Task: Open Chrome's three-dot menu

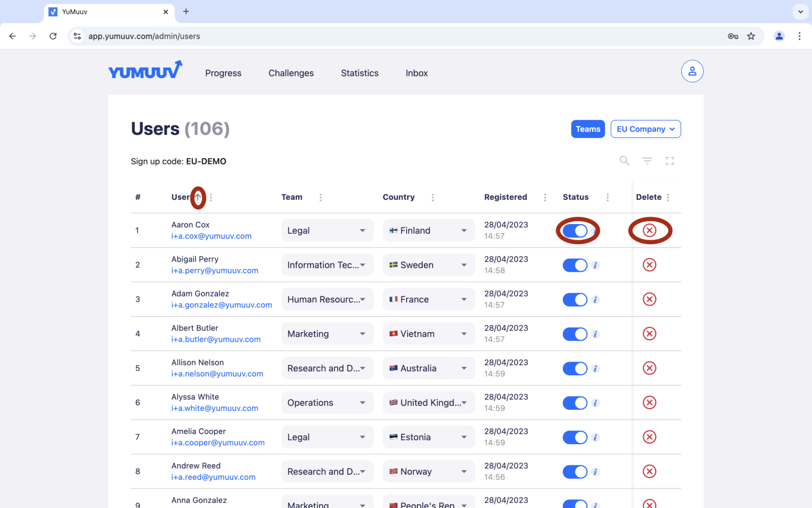Action: pos(799,36)
